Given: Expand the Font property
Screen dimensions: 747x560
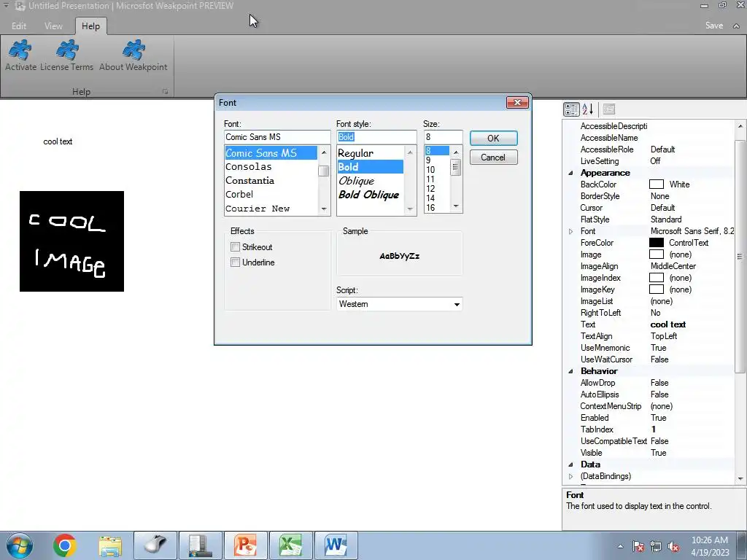Looking at the screenshot, I should tap(570, 231).
